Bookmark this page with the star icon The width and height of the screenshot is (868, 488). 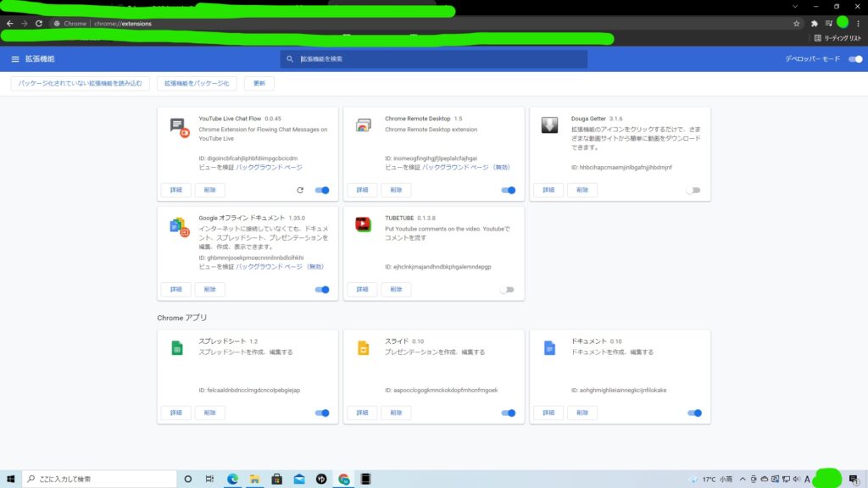point(797,24)
